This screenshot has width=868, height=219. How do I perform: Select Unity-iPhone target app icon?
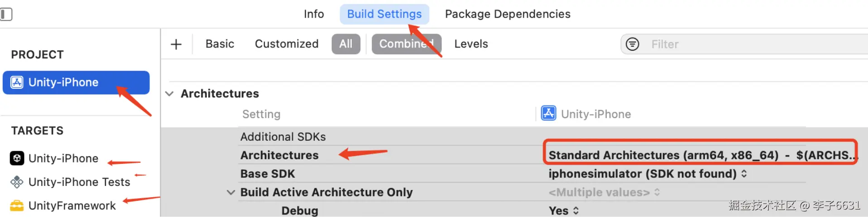pos(17,158)
